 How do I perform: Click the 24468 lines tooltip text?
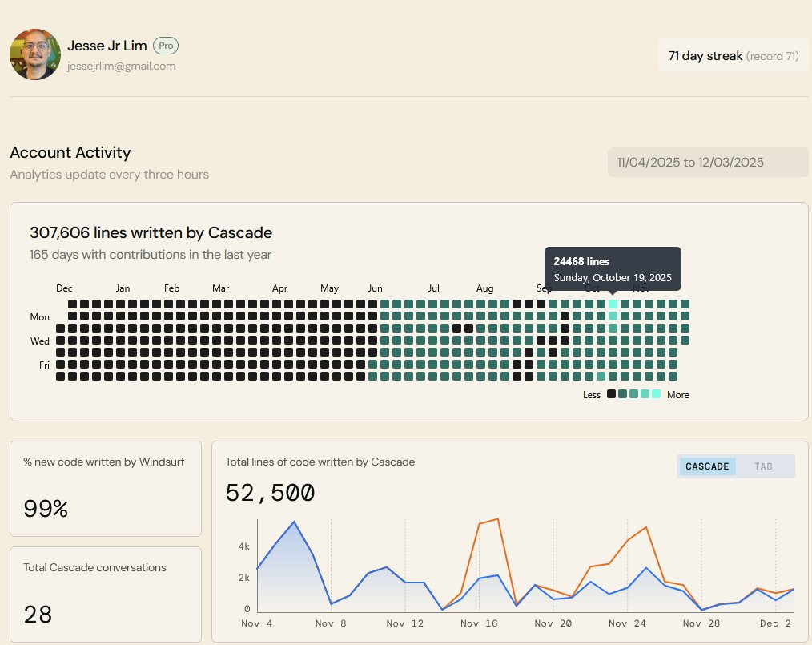[581, 261]
